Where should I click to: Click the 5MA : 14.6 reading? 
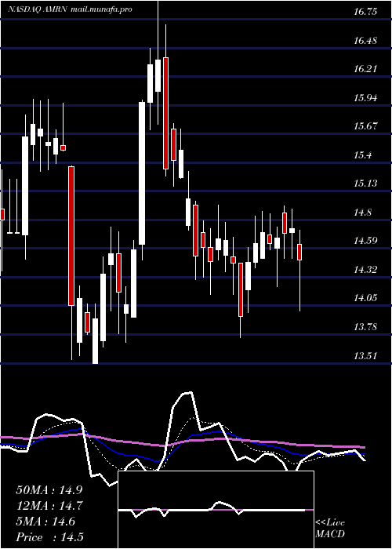tap(45, 522)
